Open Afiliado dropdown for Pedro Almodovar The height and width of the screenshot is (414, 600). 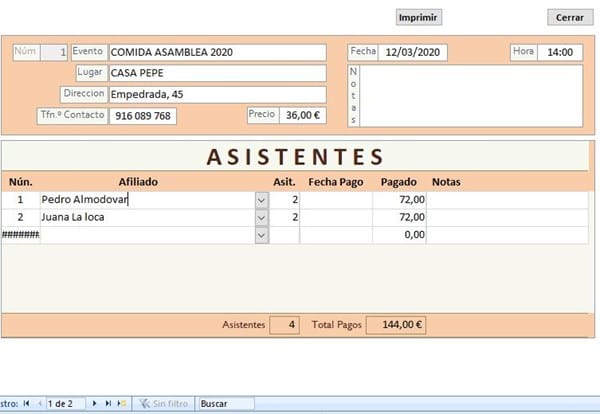coord(262,200)
